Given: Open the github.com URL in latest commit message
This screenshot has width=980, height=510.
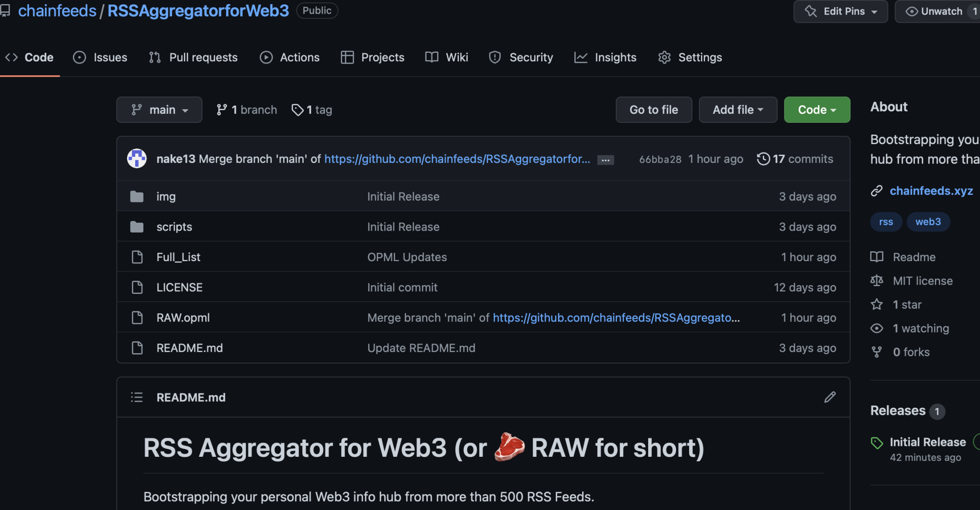Looking at the screenshot, I should click(457, 159).
